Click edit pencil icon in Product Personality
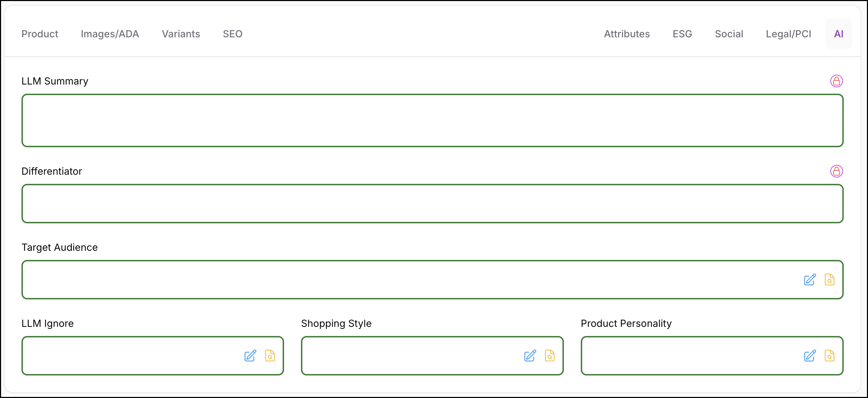868x398 pixels. tap(810, 356)
